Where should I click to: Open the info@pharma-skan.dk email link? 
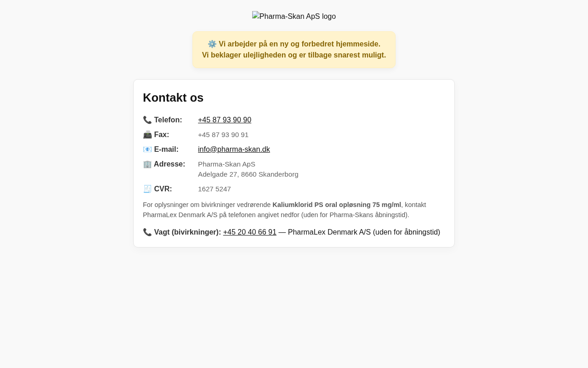point(234,149)
